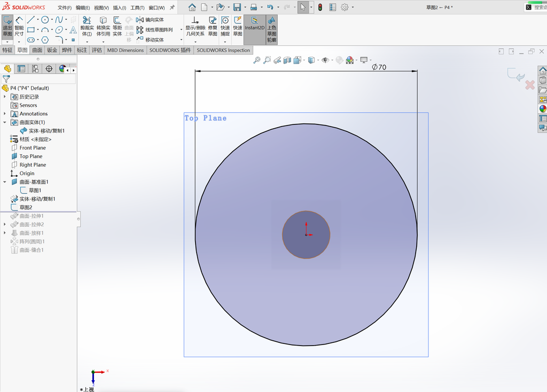
Task: Activate the Corner Rectangle tool
Action: click(30, 30)
